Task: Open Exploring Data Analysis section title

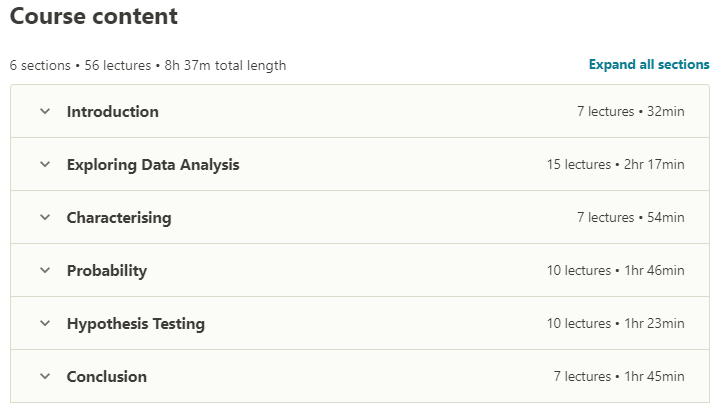Action: point(153,165)
